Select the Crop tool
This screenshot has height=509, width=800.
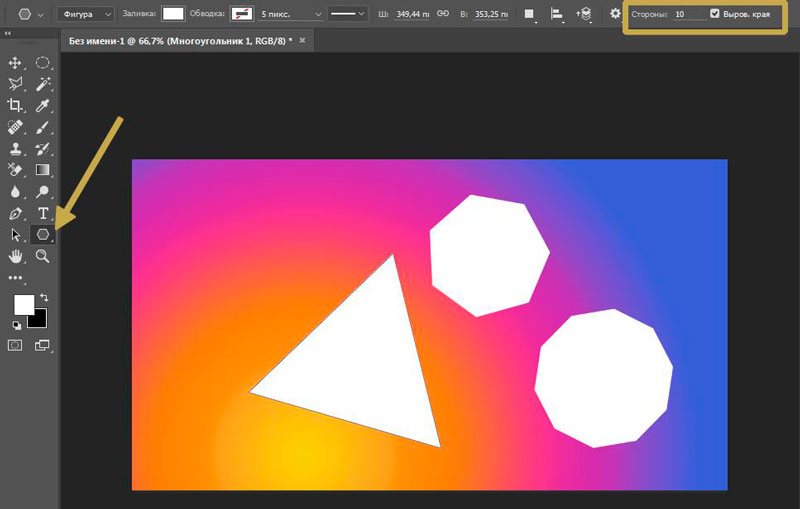click(15, 105)
